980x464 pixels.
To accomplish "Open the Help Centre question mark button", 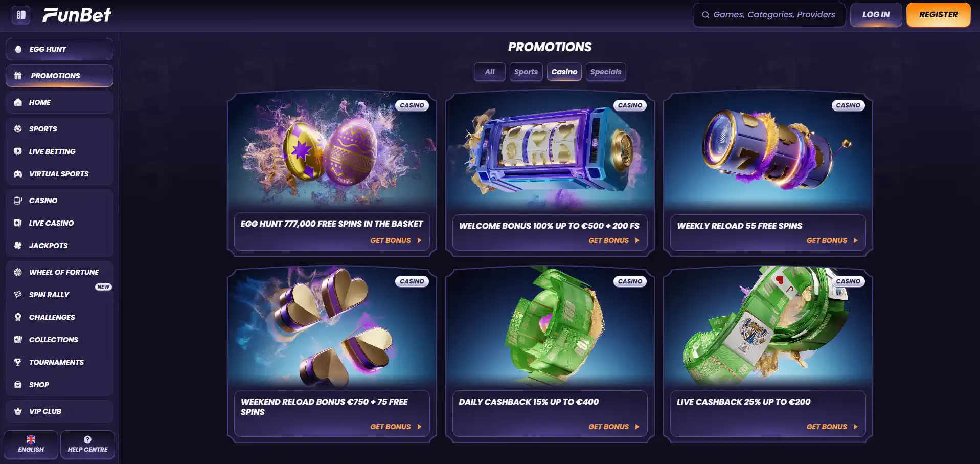I will (x=87, y=445).
